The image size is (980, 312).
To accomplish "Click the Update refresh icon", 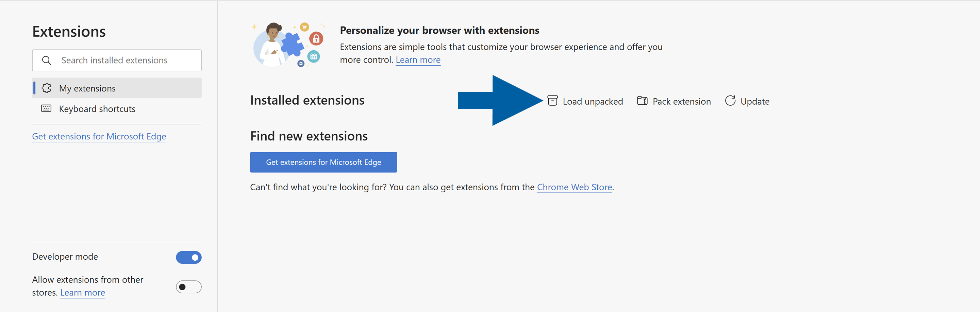I will click(x=730, y=101).
